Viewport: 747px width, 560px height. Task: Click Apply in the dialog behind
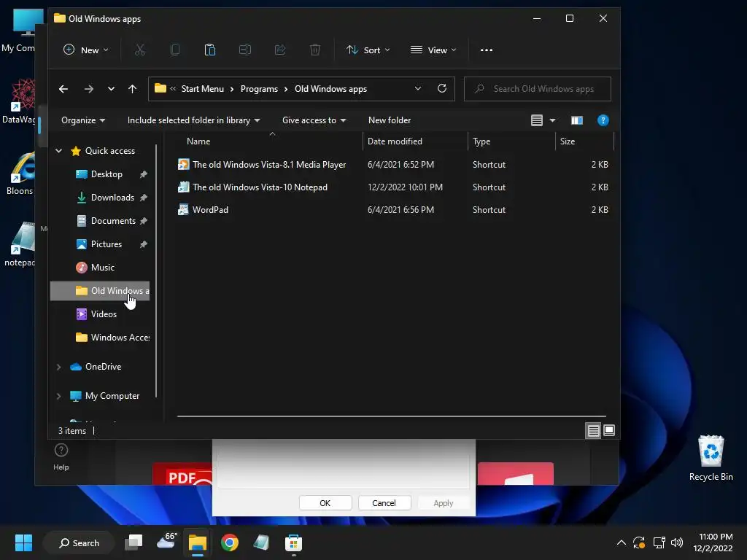pyautogui.click(x=444, y=503)
